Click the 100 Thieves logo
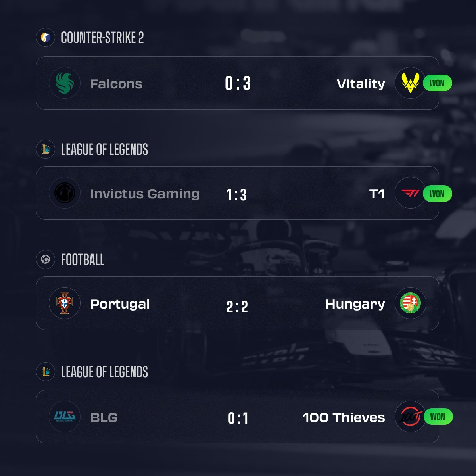476x476 pixels. (410, 416)
